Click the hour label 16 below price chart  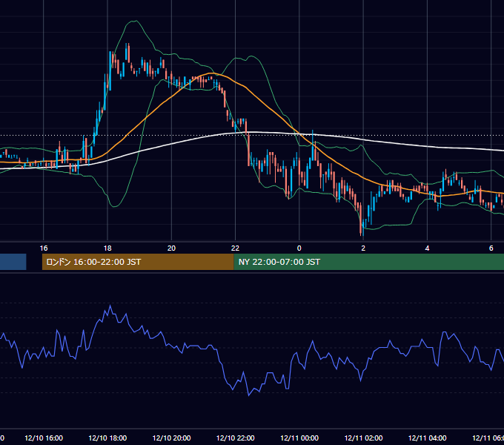coord(44,248)
